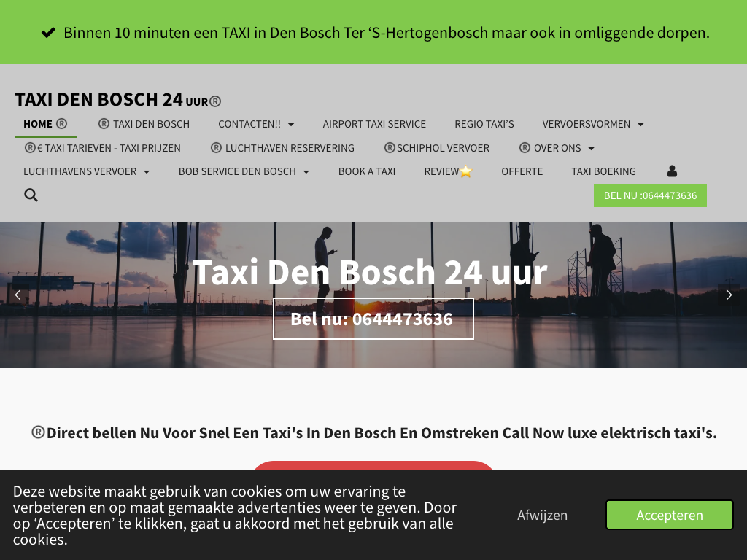747x560 pixels.
Task: Expand Bob Service Den Bosch menu
Action: point(244,171)
